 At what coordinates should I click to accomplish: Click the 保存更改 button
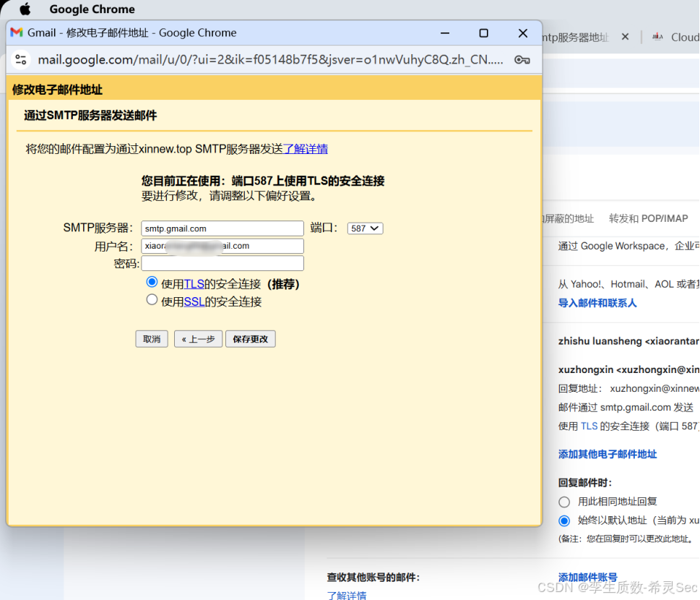point(251,339)
